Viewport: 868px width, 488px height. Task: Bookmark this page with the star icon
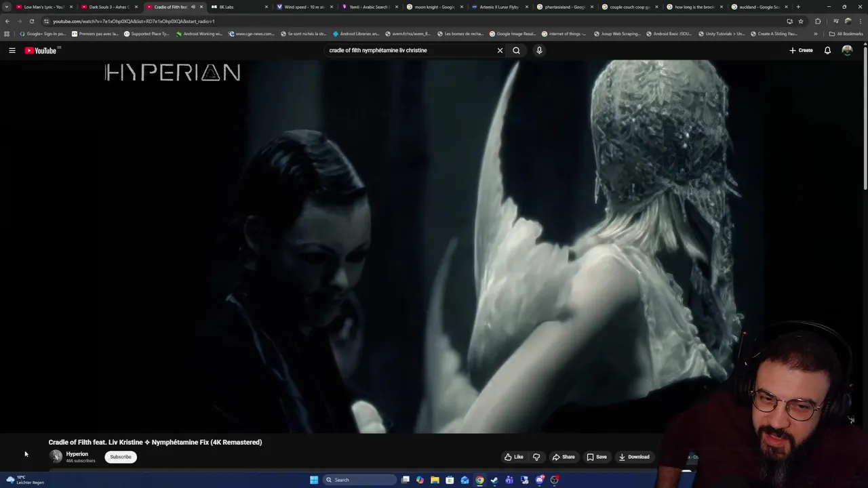click(801, 21)
